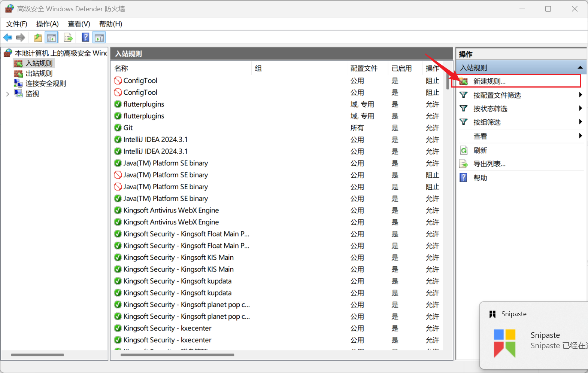Click the refresh icon beside 刷新

click(x=464, y=150)
